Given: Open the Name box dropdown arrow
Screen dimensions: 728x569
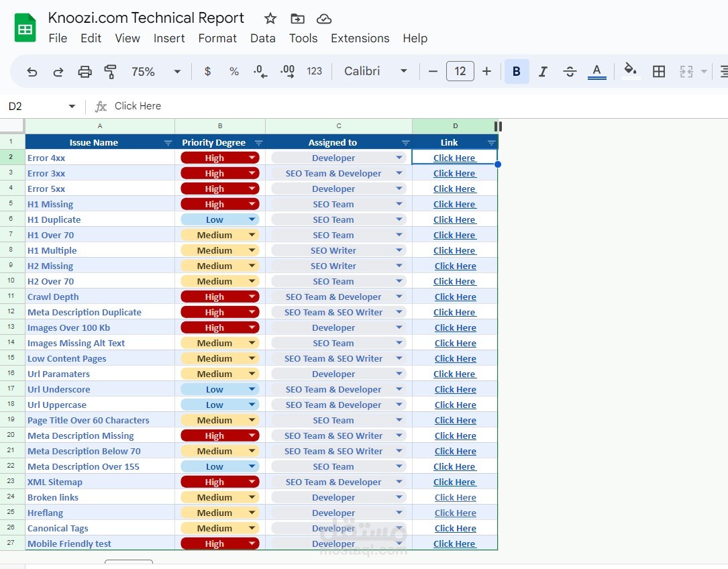Looking at the screenshot, I should [72, 107].
